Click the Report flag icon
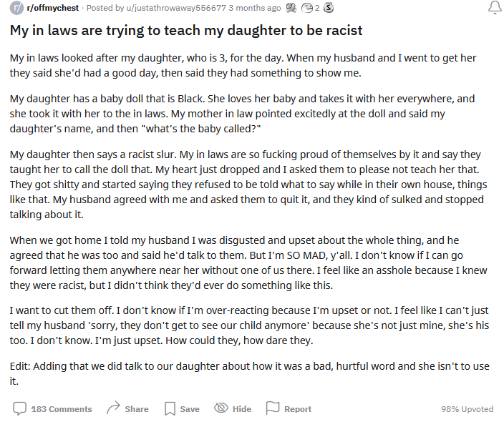 click(273, 408)
